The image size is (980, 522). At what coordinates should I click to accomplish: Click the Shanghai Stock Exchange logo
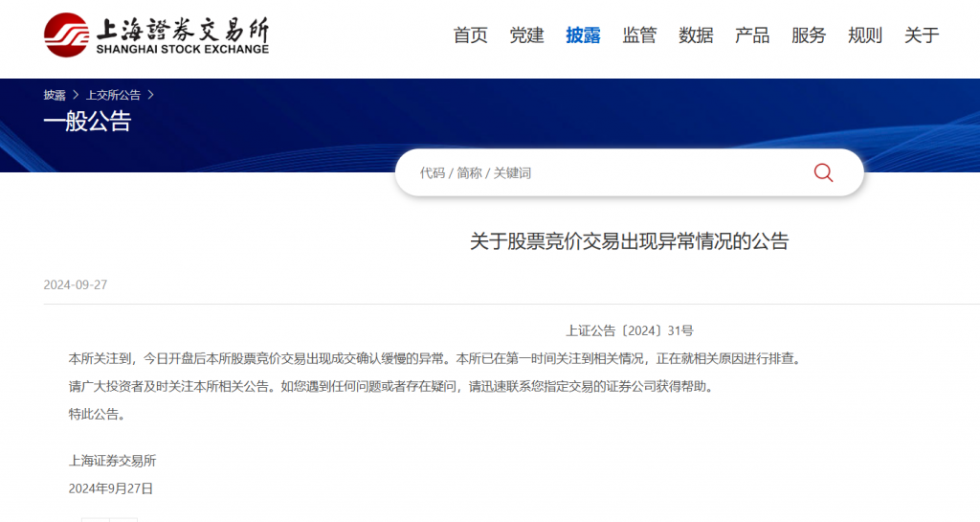coord(156,35)
